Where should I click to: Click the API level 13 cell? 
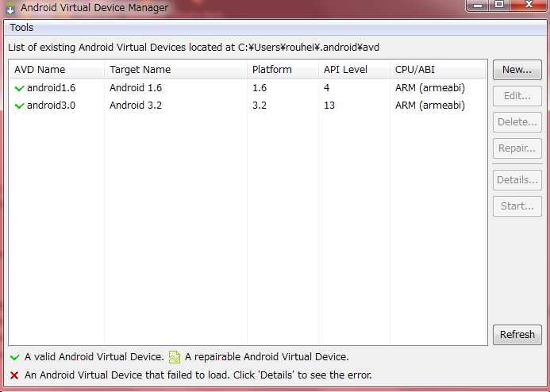click(329, 106)
